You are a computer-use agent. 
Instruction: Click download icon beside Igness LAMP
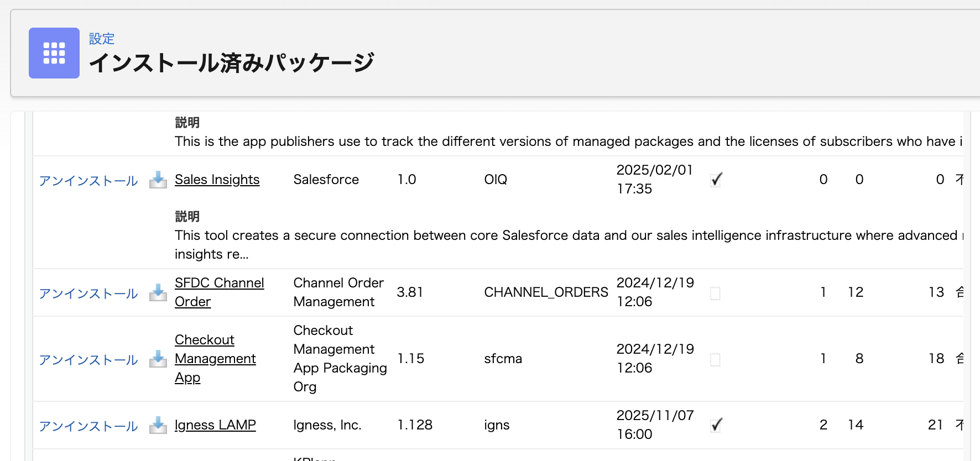pos(158,425)
